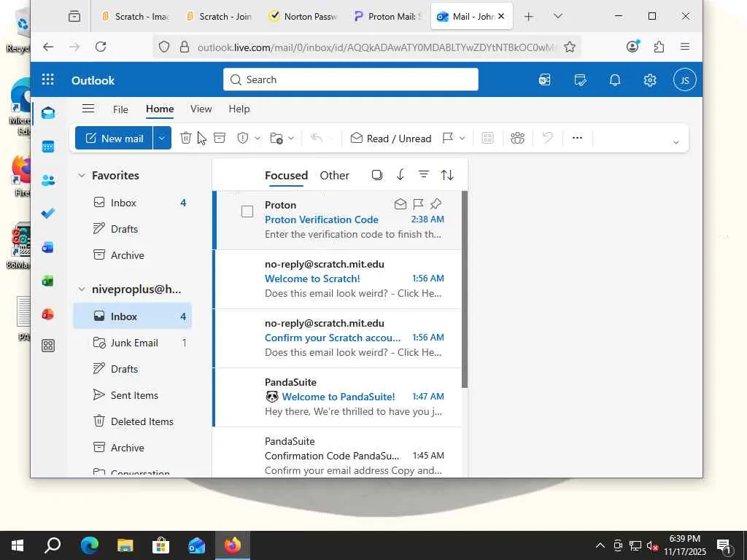Open My Day icon in header
Image resolution: width=747 pixels, height=560 pixels.
click(580, 79)
